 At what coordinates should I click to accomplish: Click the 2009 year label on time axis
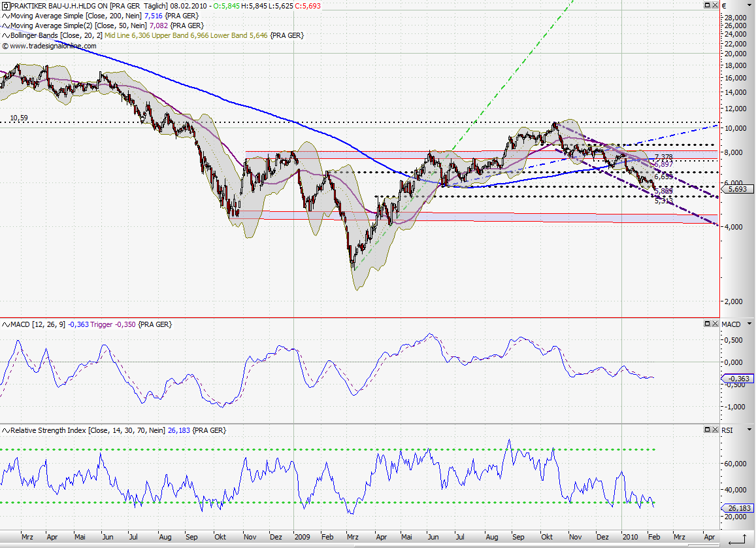(x=303, y=537)
